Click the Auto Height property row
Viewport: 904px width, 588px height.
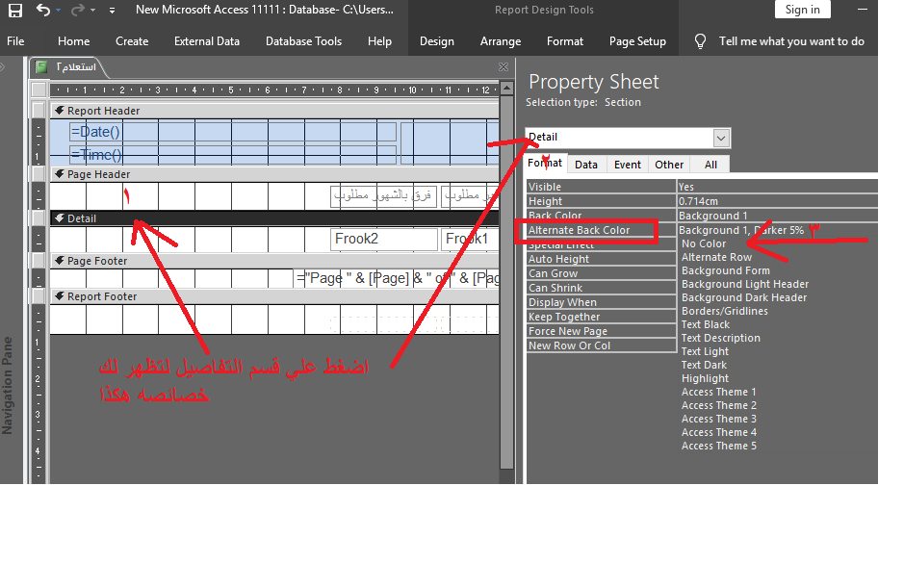pos(602,259)
